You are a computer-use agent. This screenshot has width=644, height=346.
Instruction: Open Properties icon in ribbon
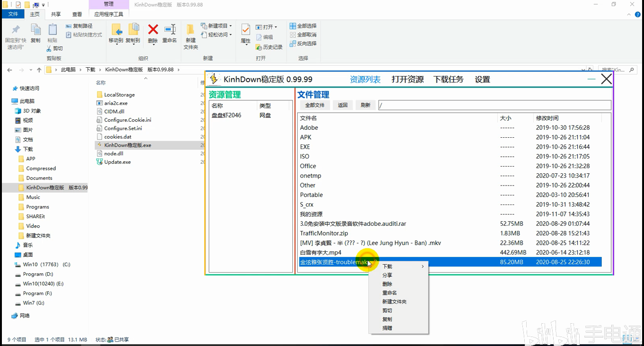click(246, 30)
